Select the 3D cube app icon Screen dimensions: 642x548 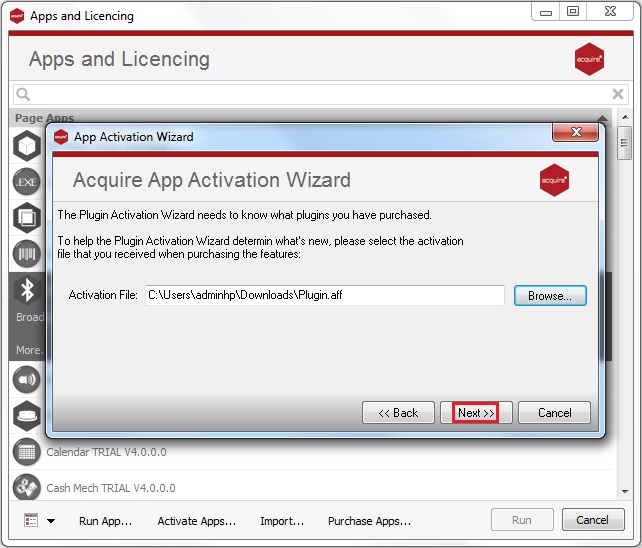click(27, 146)
